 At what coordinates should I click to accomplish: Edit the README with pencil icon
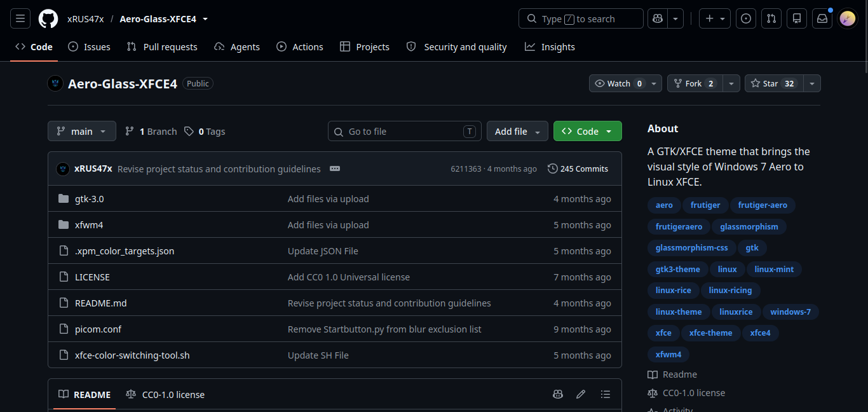coord(581,395)
